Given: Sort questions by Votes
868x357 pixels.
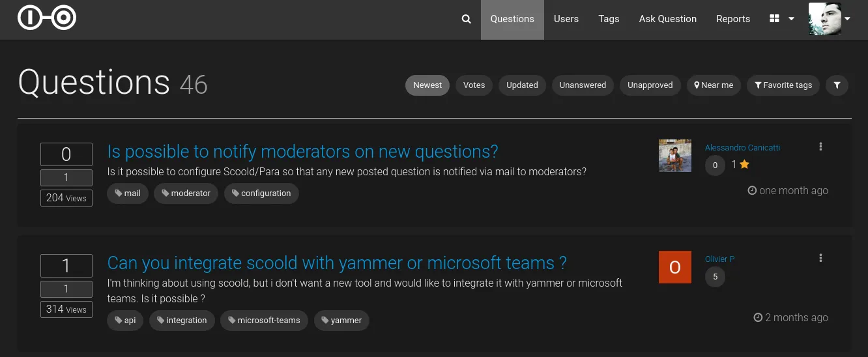Looking at the screenshot, I should [x=474, y=85].
